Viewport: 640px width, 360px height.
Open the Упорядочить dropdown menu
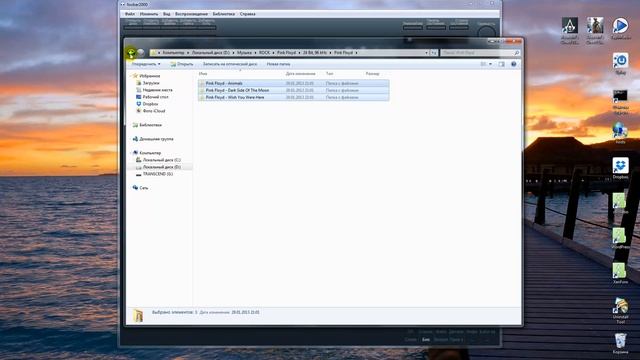pos(146,64)
